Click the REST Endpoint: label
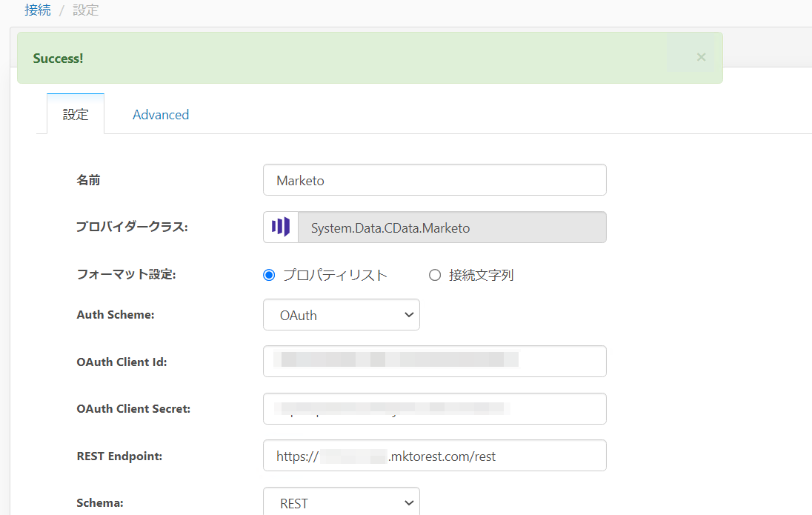812x515 pixels. point(119,456)
